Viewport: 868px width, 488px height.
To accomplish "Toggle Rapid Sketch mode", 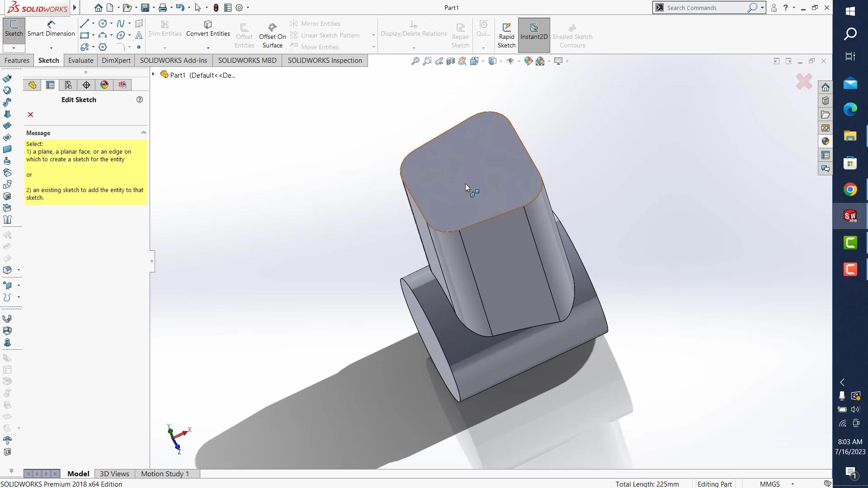I will click(x=506, y=35).
